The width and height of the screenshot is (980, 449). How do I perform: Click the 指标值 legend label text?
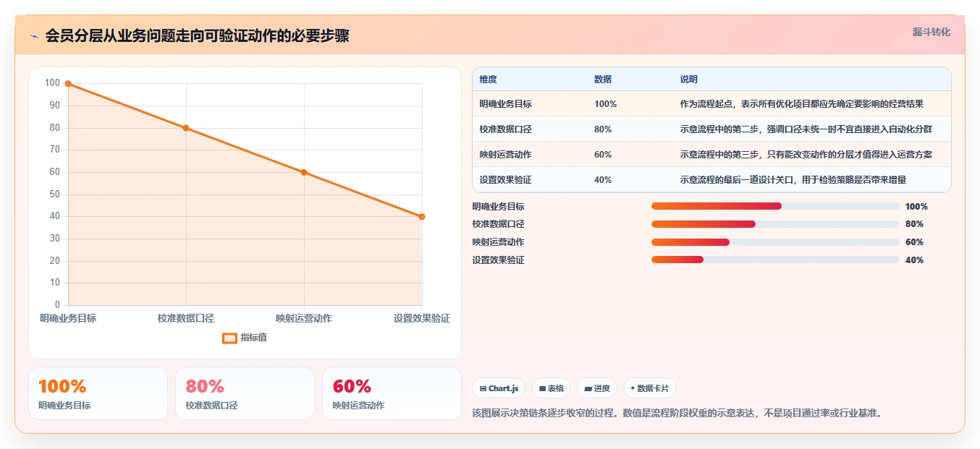253,338
